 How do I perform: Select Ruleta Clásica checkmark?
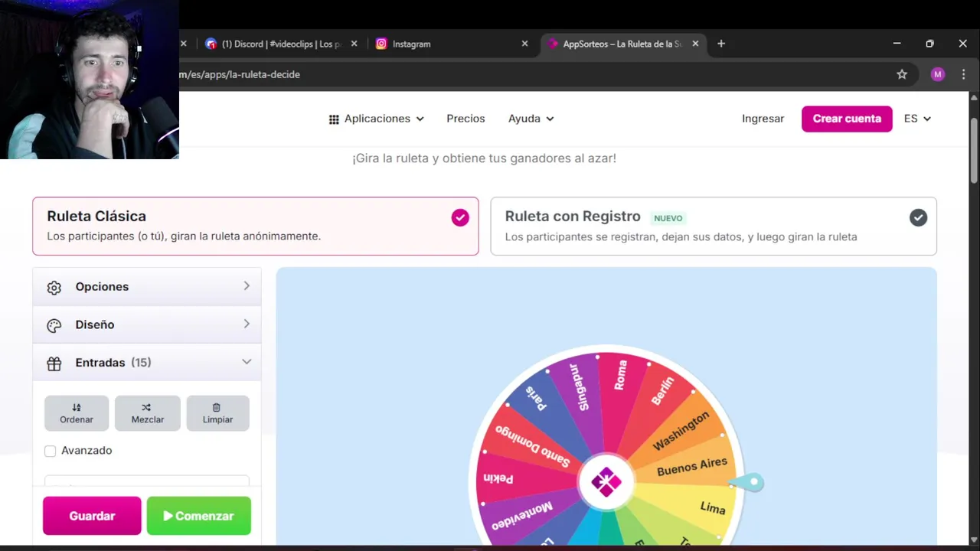(460, 217)
